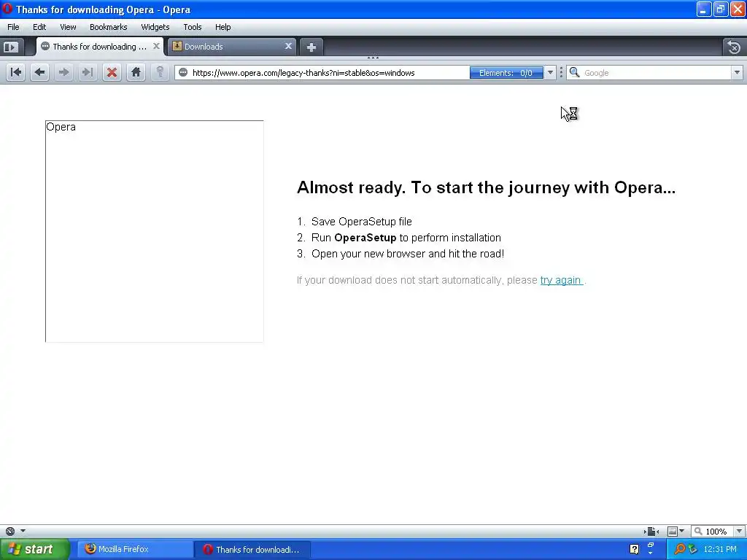This screenshot has height=560, width=747.
Task: Open the Edit menu
Action: coord(39,27)
